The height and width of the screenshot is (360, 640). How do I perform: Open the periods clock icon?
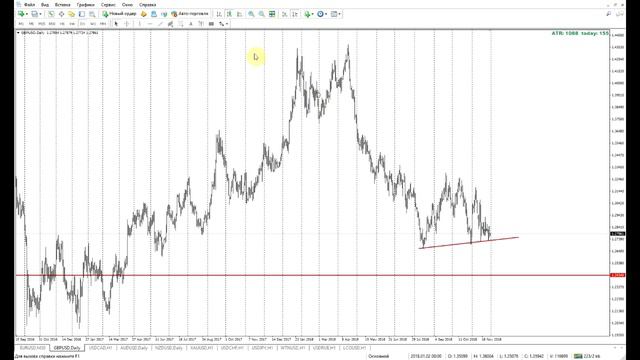click(320, 14)
